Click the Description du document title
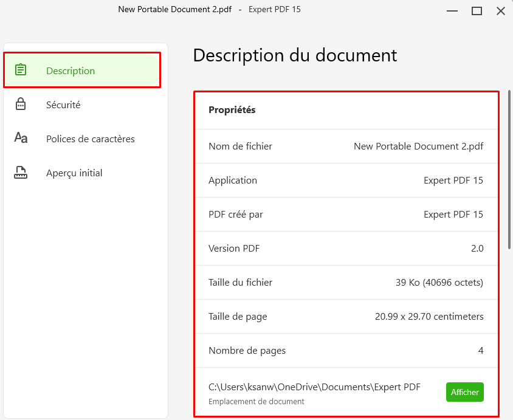The width and height of the screenshot is (513, 420). pos(295,55)
